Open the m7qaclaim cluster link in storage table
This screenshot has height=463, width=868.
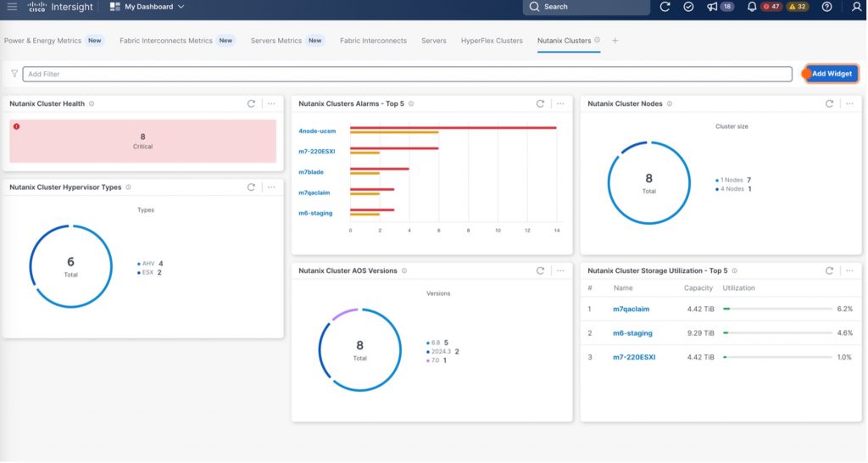(631, 310)
